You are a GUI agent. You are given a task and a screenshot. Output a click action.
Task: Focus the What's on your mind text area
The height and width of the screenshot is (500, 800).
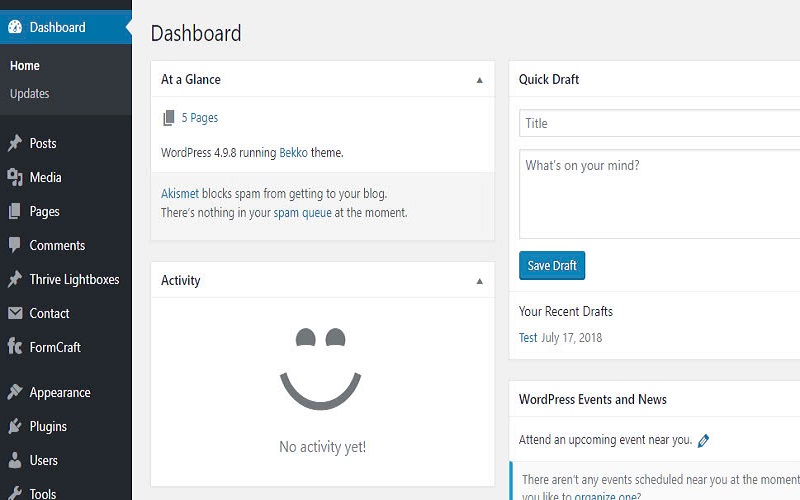point(660,194)
